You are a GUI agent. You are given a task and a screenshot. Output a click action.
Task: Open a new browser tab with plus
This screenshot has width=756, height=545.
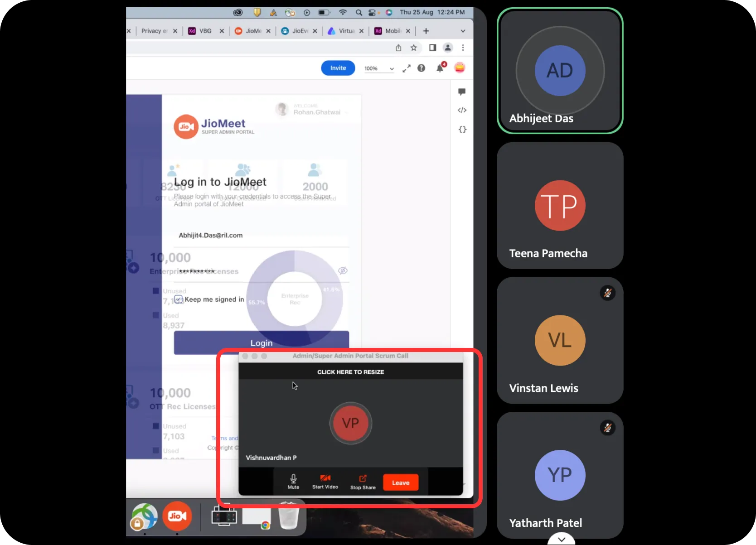tap(426, 31)
